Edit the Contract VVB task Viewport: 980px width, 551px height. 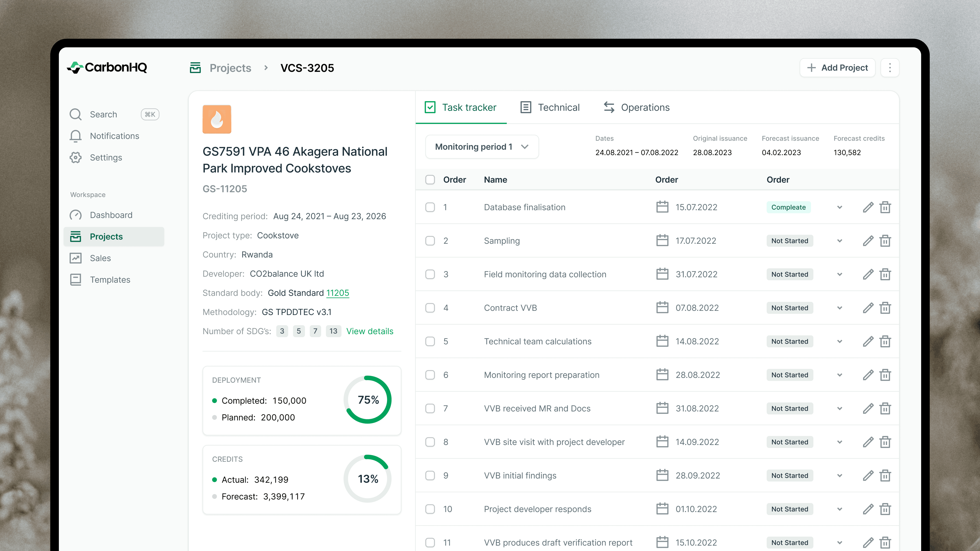click(x=868, y=308)
